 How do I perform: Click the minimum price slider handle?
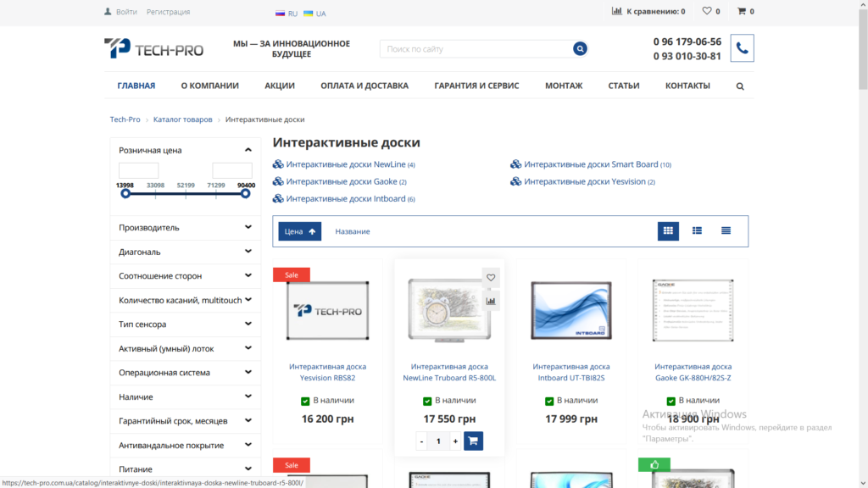pos(125,194)
